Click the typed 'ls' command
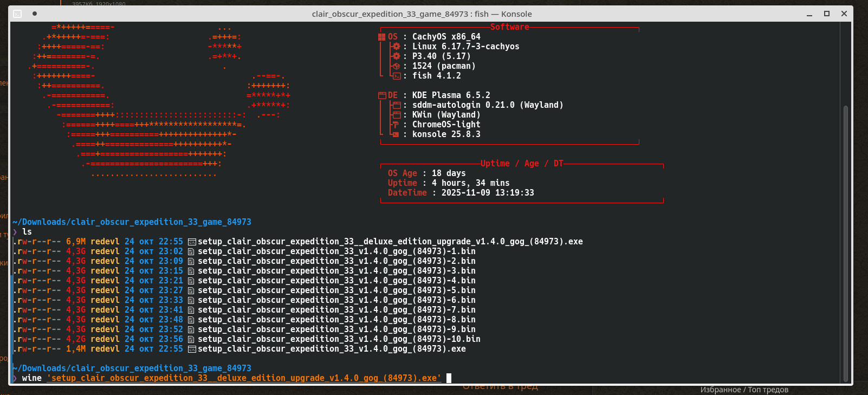The image size is (868, 395). coord(27,232)
